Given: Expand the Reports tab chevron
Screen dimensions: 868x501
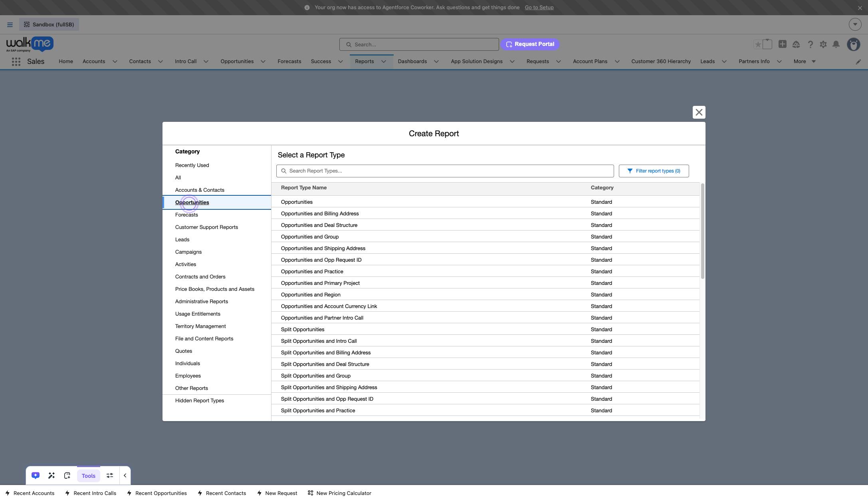Looking at the screenshot, I should pyautogui.click(x=384, y=62).
